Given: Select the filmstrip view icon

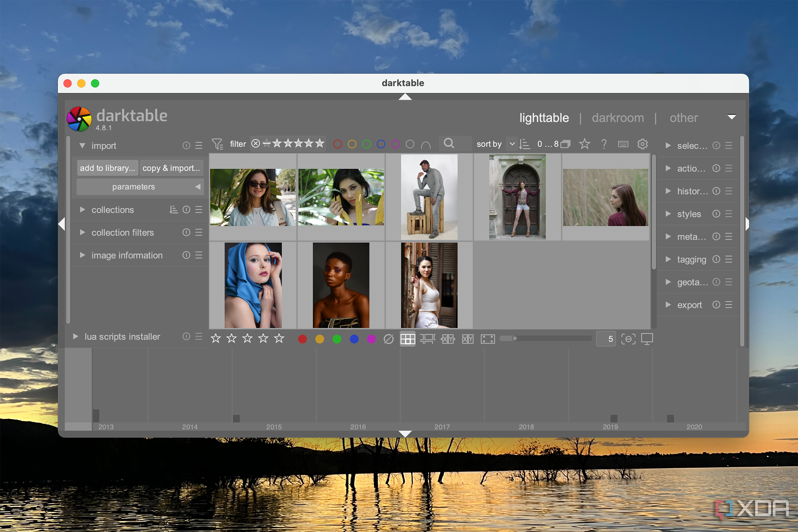Looking at the screenshot, I should point(427,339).
